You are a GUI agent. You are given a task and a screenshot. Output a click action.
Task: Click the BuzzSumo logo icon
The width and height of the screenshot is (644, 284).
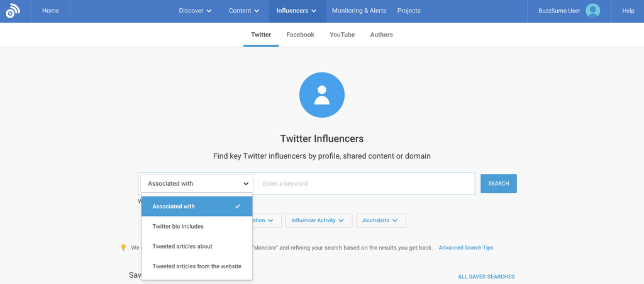[x=13, y=11]
